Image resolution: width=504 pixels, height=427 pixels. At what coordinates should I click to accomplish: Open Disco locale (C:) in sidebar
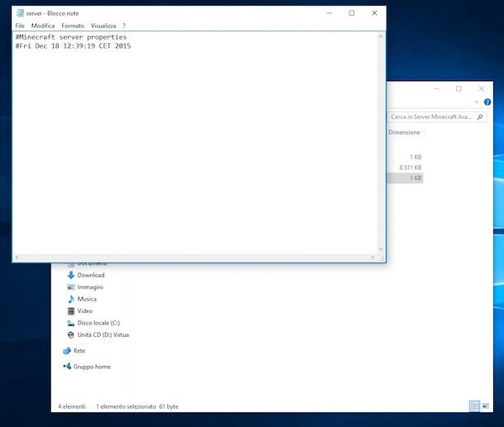98,323
